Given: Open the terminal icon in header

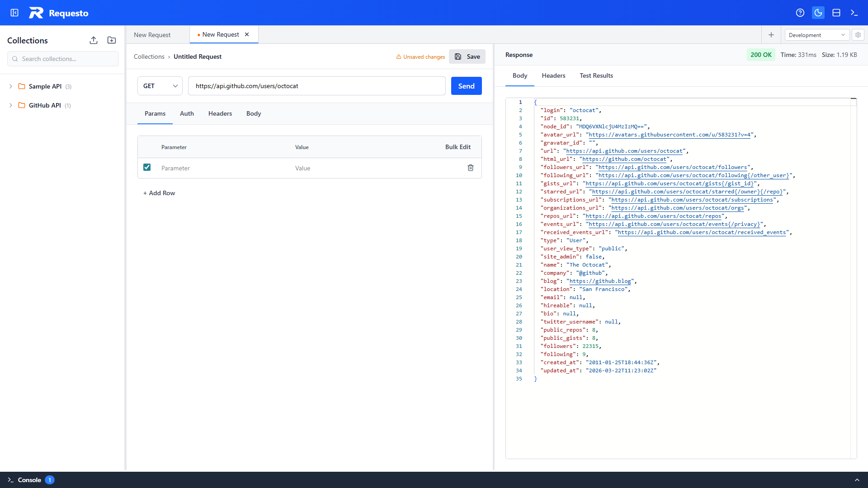Looking at the screenshot, I should click(x=854, y=13).
